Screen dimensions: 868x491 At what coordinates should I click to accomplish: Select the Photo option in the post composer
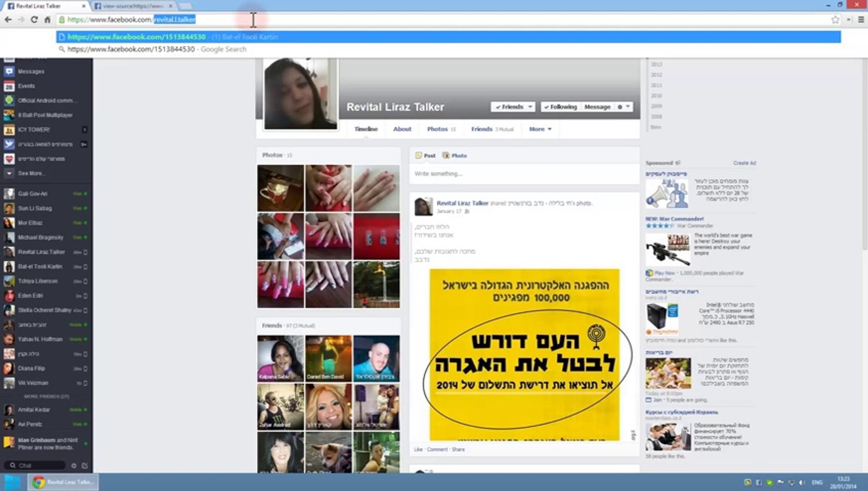tap(459, 155)
